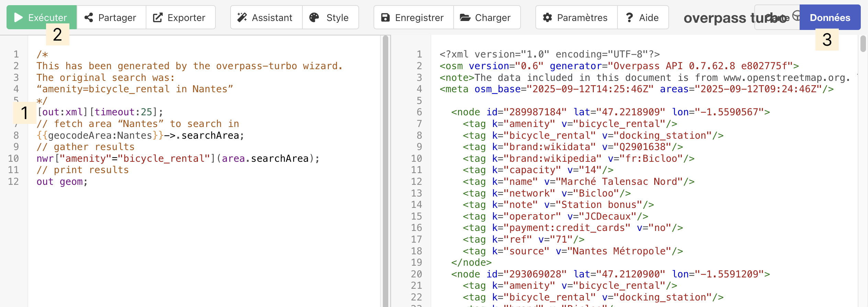
Task: Click the 'The original search was:' comment line
Action: click(x=106, y=77)
